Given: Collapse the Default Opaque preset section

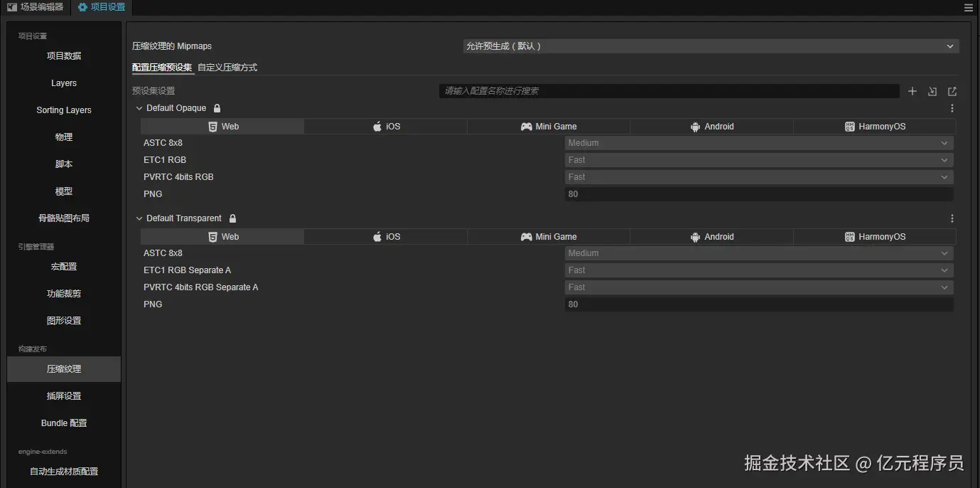Looking at the screenshot, I should pos(139,108).
